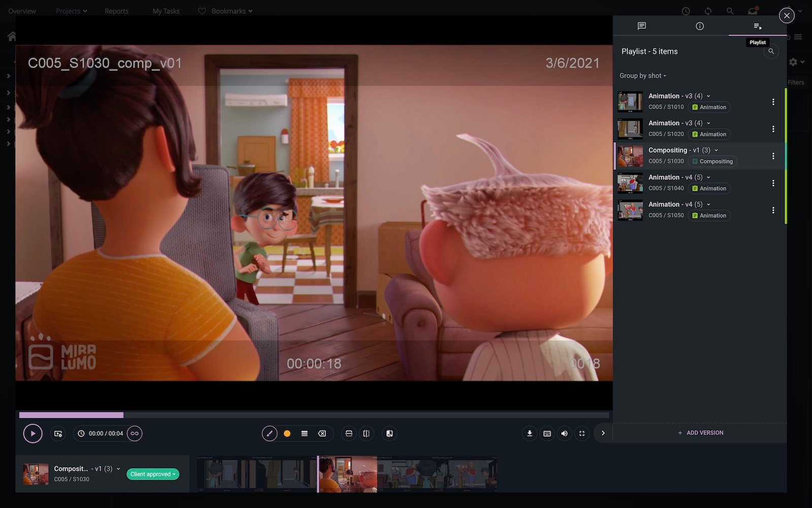The width and height of the screenshot is (812, 508).
Task: Expand Compositing v1 version dropdown in the playlist
Action: point(716,150)
